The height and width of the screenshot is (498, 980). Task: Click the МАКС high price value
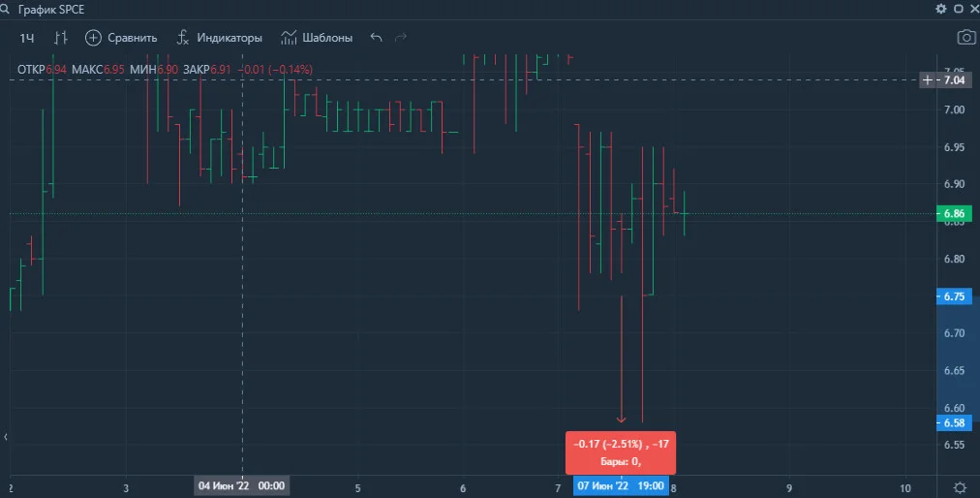(x=113, y=70)
